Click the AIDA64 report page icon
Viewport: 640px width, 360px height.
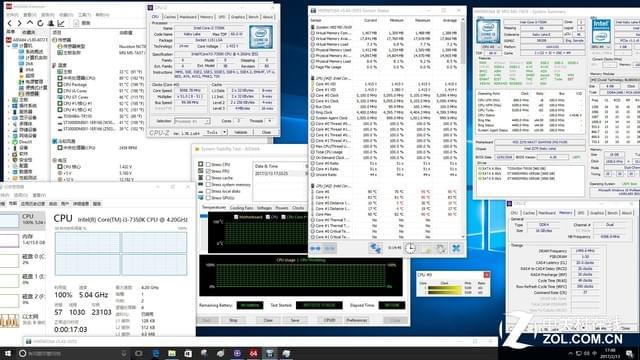[x=76, y=23]
